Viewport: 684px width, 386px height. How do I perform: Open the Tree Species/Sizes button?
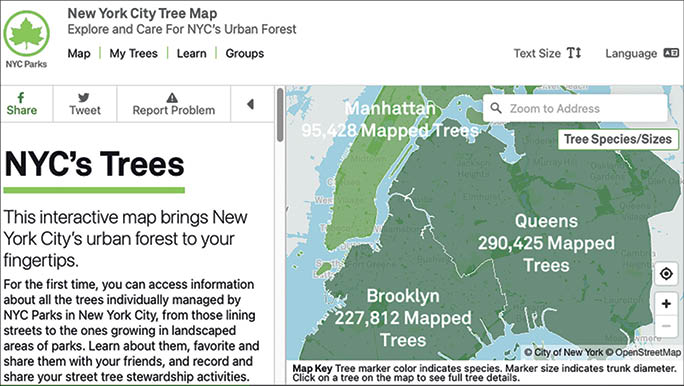coord(618,139)
